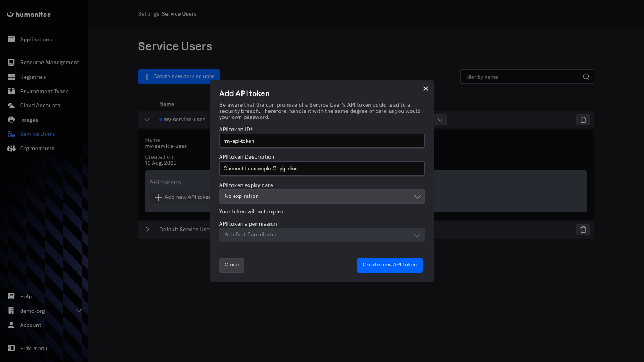
Task: Expand the Default Service User row
Action: 148,230
